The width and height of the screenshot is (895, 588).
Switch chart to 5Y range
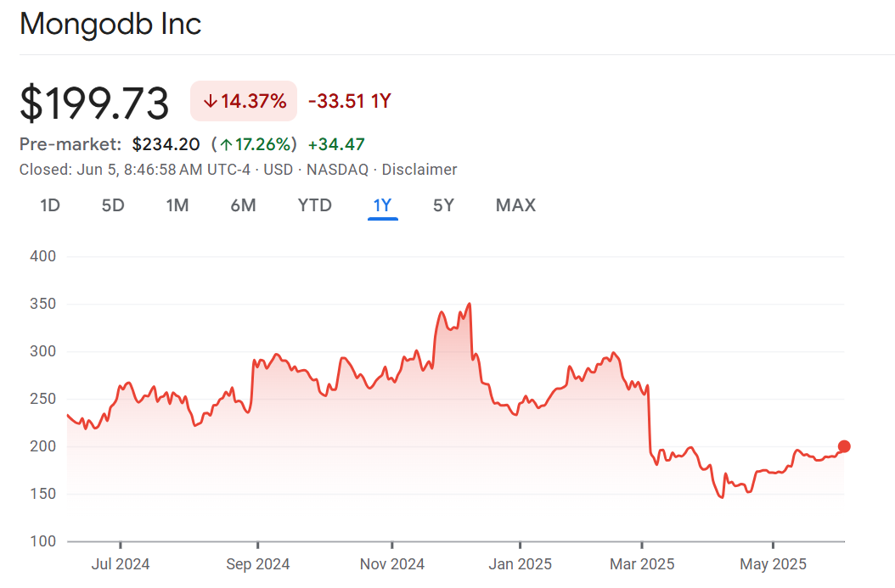pos(443,205)
